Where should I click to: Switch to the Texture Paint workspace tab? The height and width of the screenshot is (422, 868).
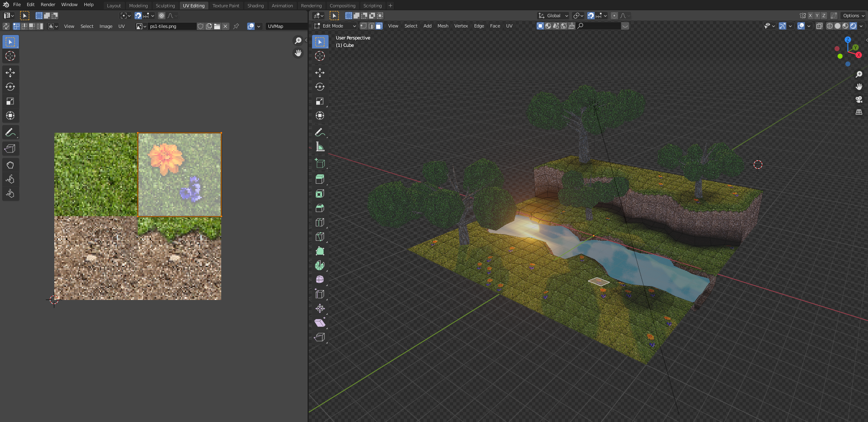point(226,6)
